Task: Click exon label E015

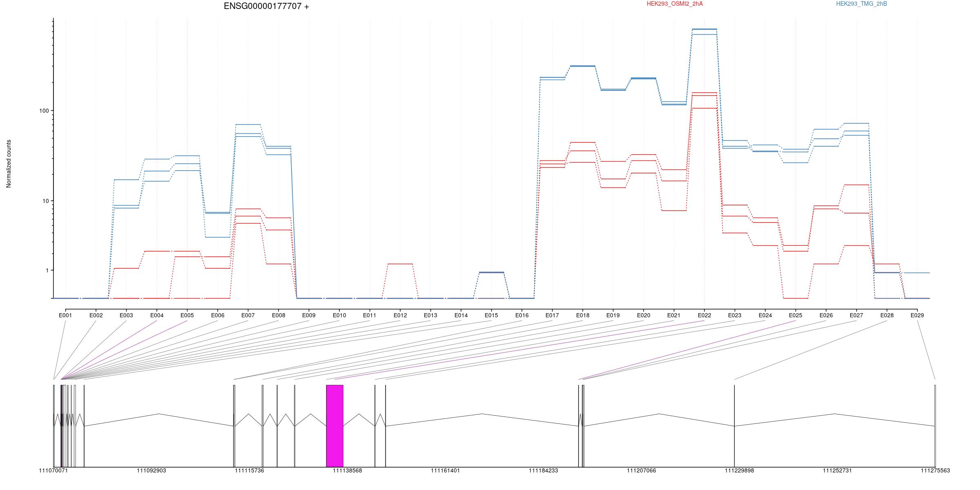Action: click(491, 315)
